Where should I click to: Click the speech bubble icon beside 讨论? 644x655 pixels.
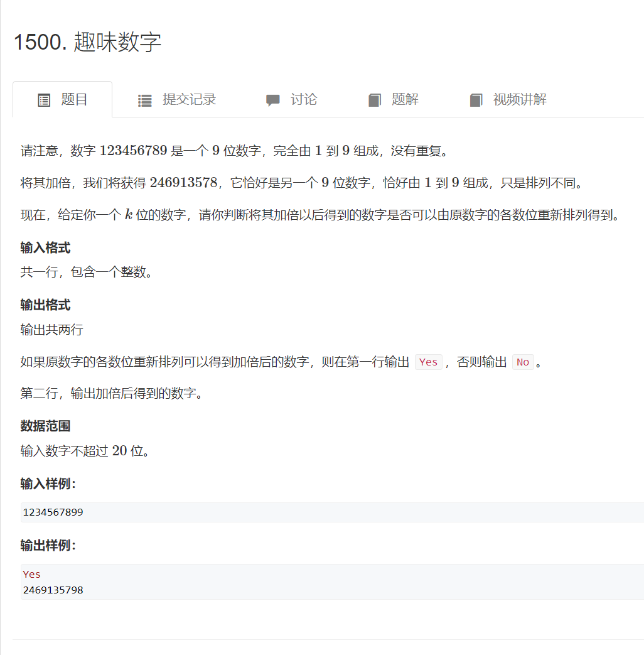[272, 100]
